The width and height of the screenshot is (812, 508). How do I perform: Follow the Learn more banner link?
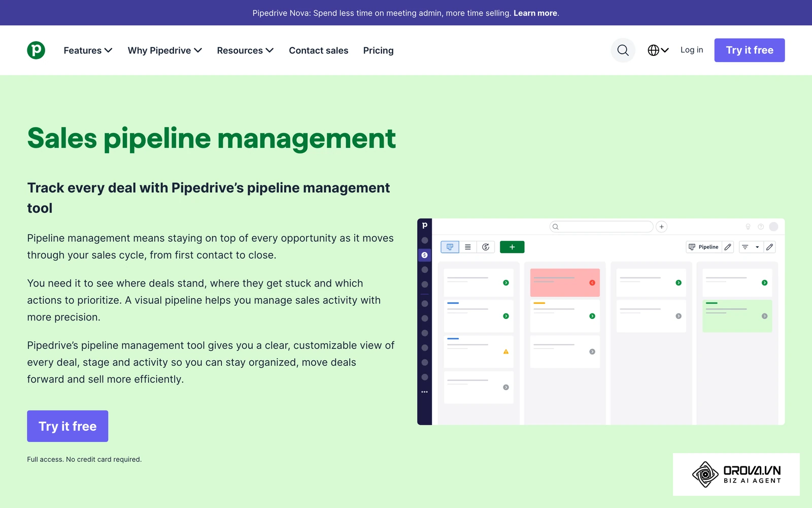535,13
